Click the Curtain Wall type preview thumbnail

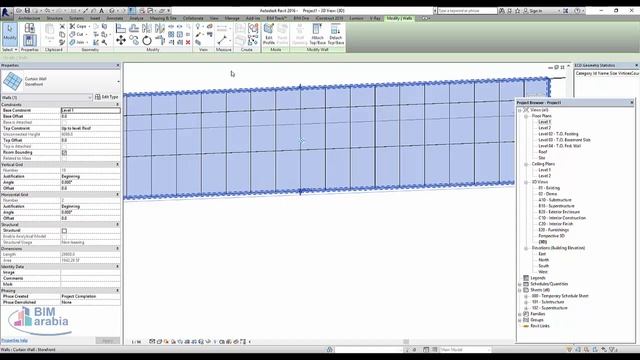12,81
